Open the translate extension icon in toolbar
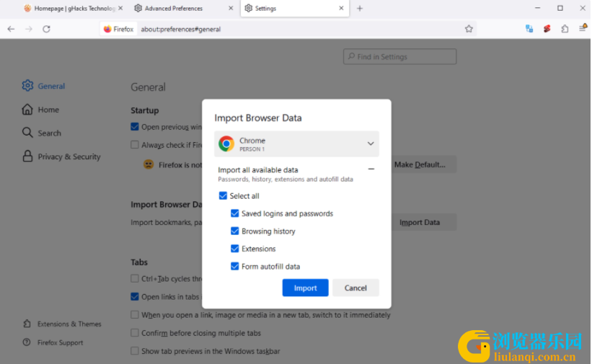Viewport: 592px width, 364px height. coord(529,29)
